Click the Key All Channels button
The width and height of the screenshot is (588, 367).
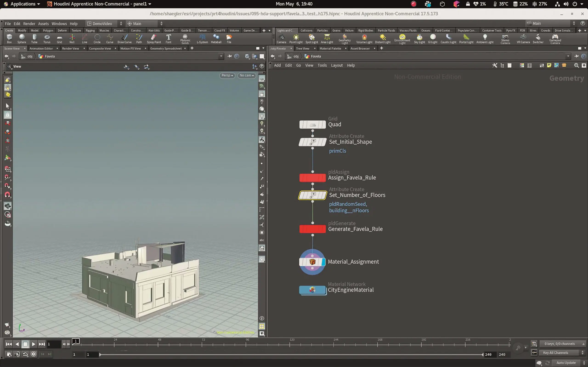click(x=555, y=353)
